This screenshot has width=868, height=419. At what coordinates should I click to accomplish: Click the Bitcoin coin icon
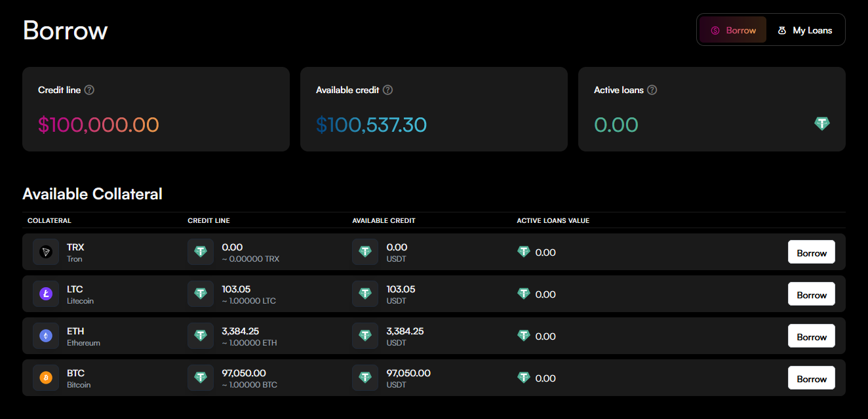46,378
